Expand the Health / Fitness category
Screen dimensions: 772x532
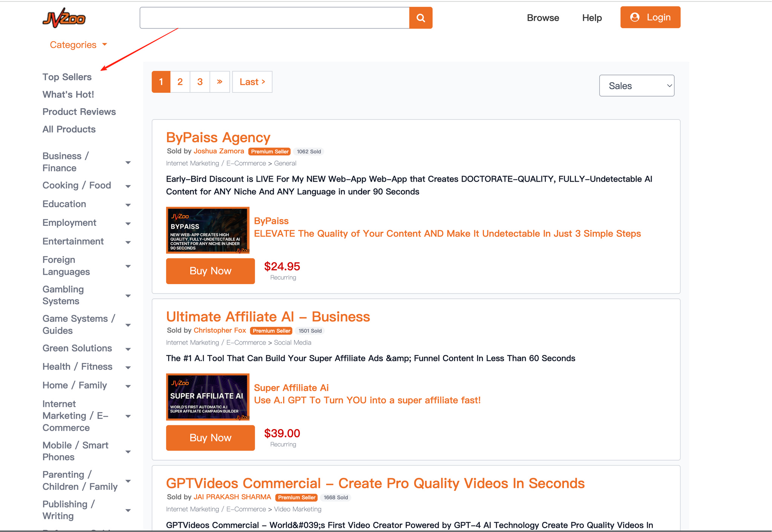pos(128,367)
